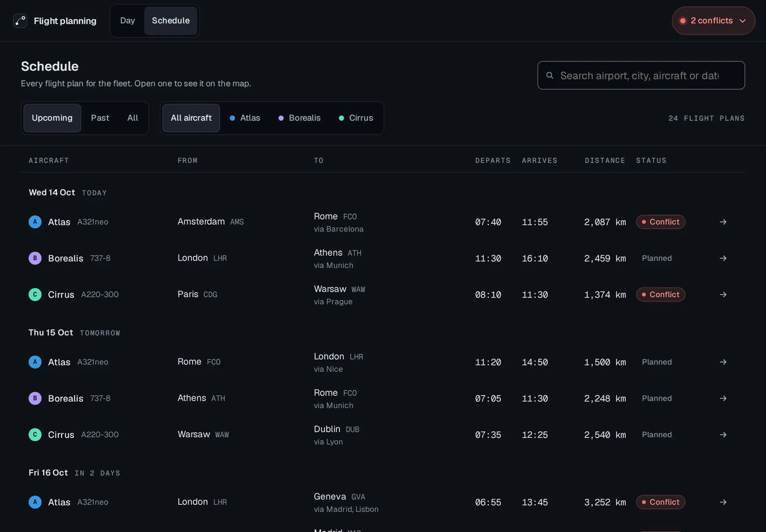Open the Paris to Warsaw flight arrow
This screenshot has width=766, height=532.
coord(723,294)
